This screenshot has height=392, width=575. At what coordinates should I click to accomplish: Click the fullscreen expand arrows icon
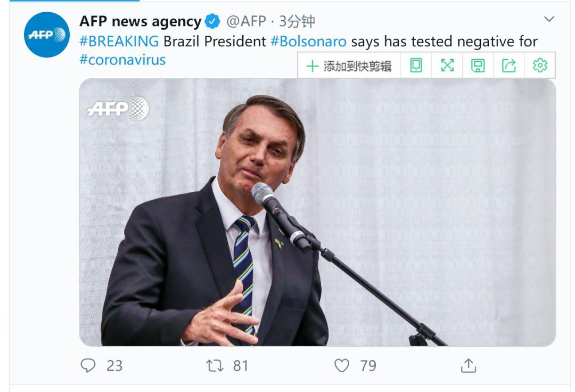pos(447,66)
